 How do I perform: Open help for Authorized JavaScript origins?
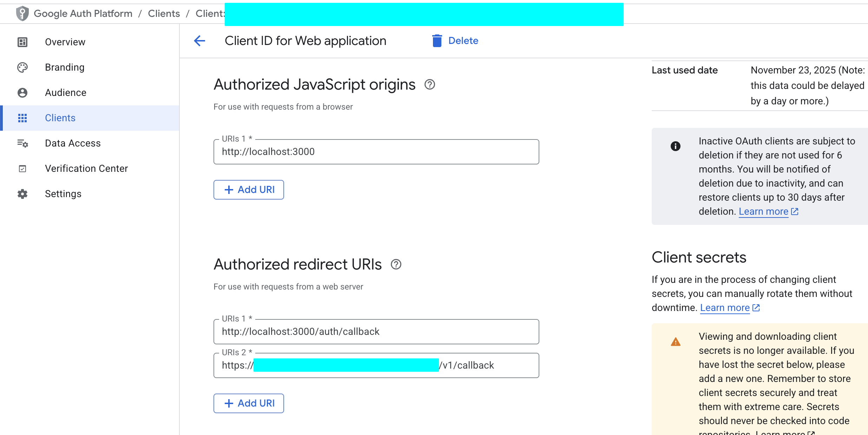coord(429,85)
